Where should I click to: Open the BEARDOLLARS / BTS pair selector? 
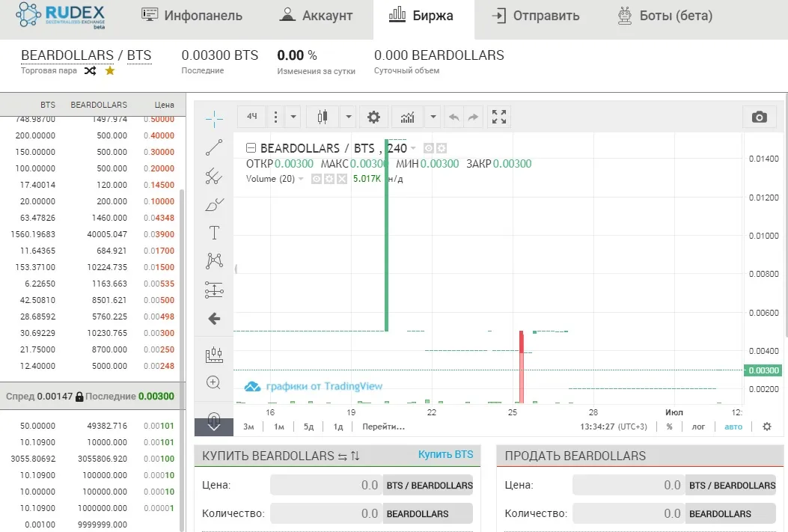click(x=86, y=55)
